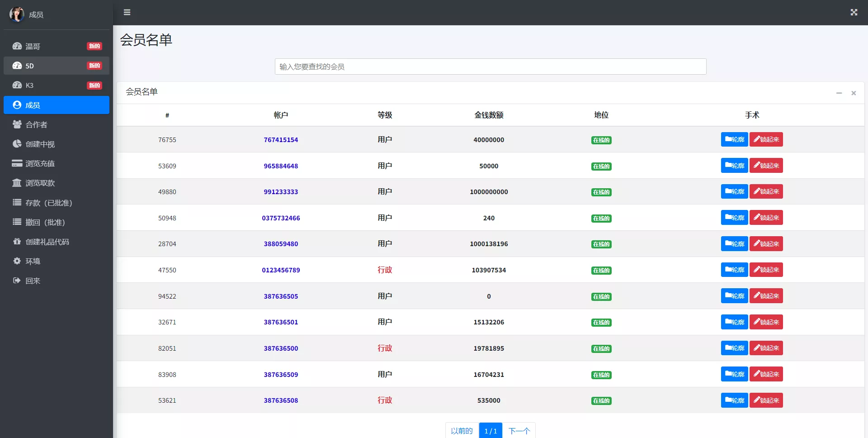Click the user avatar picture
Screen dimensions: 868x438
(x=17, y=14)
